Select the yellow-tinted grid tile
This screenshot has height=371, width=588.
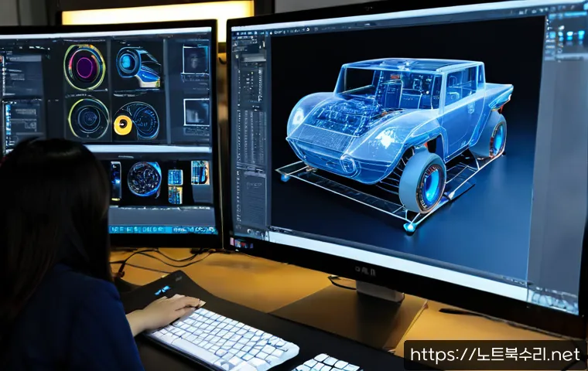[x=175, y=196]
